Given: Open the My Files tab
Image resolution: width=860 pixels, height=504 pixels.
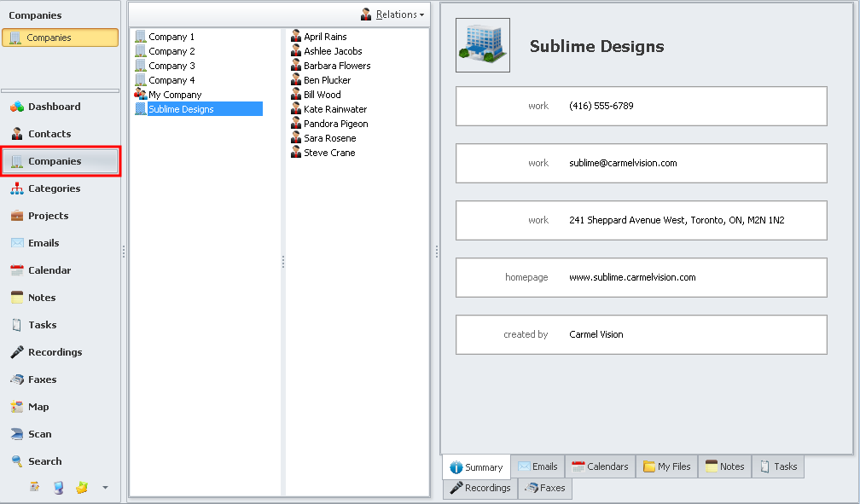Looking at the screenshot, I should (x=666, y=466).
